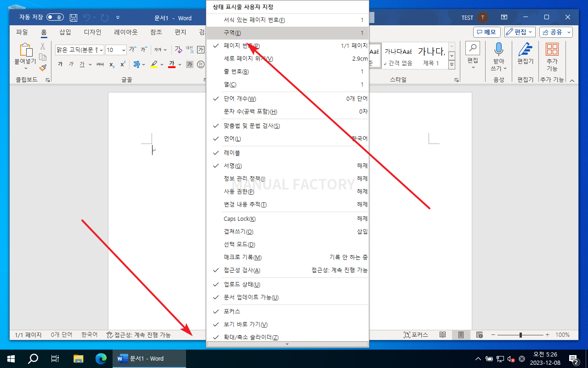Click the yellow text highlight pen icon

click(154, 64)
